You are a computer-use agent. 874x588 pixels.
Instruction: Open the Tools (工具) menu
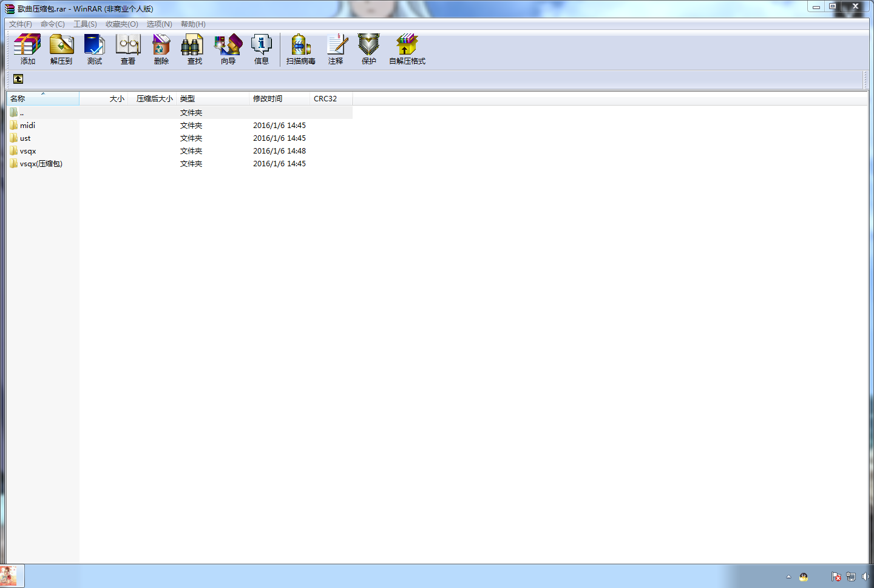point(85,24)
